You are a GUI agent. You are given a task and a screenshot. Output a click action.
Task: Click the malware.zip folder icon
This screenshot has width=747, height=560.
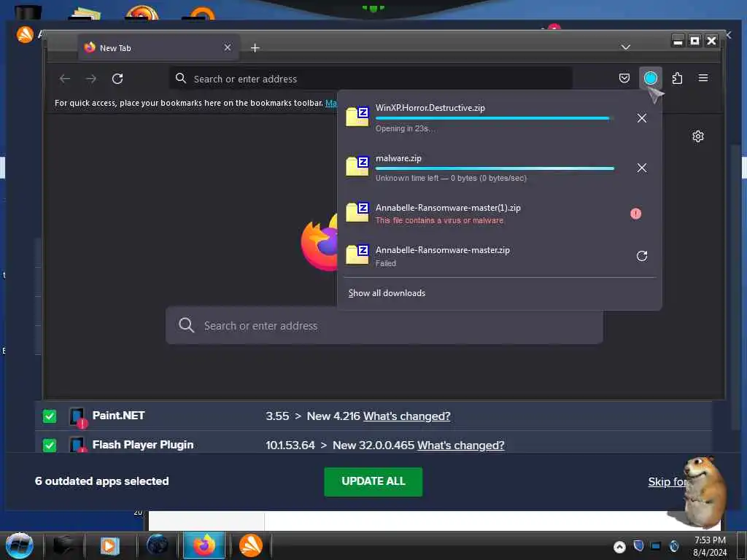[357, 166]
